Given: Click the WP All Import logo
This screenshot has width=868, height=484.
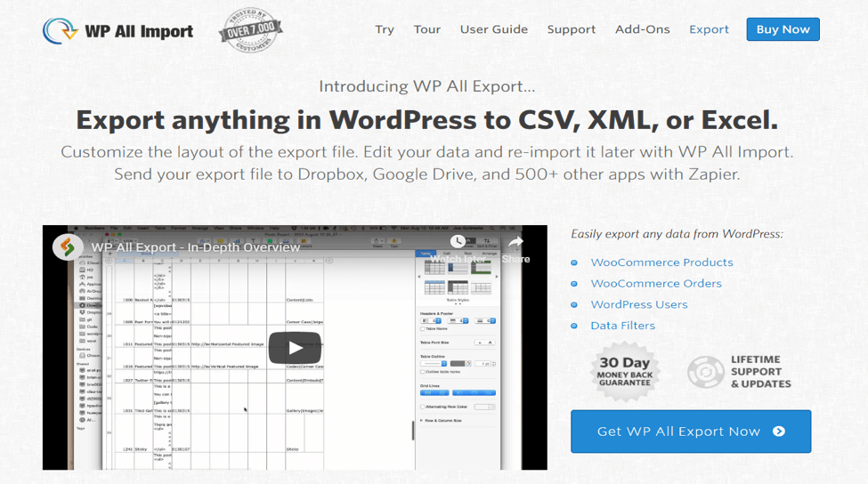Looking at the screenshot, I should coord(118,30).
